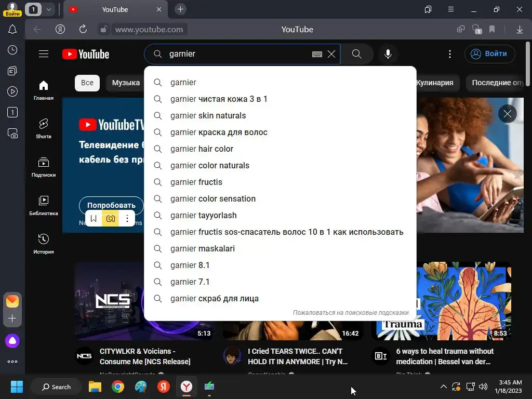Open YouTube settings three-dot menu

point(450,54)
